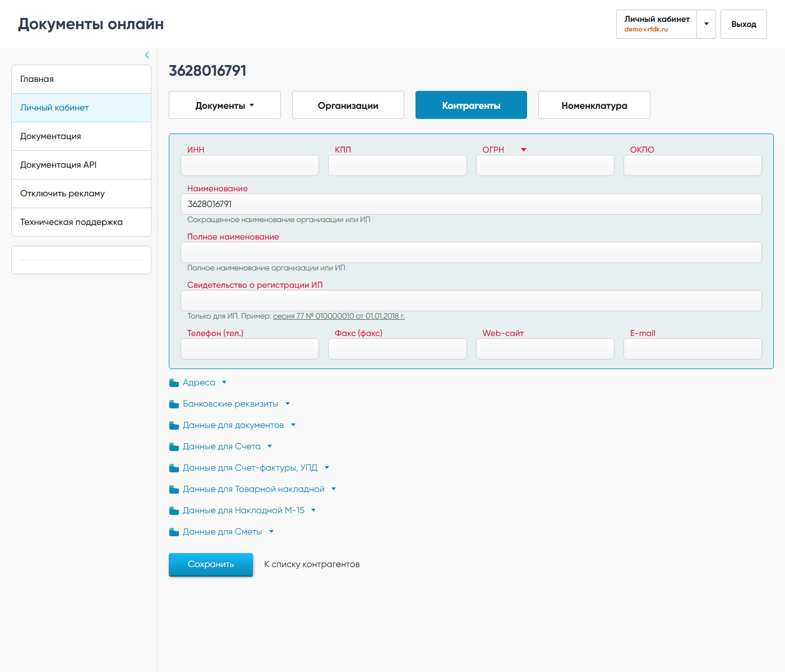Screen dimensions: 785x672
Task: Click into the Наименование field
Action: click(471, 204)
